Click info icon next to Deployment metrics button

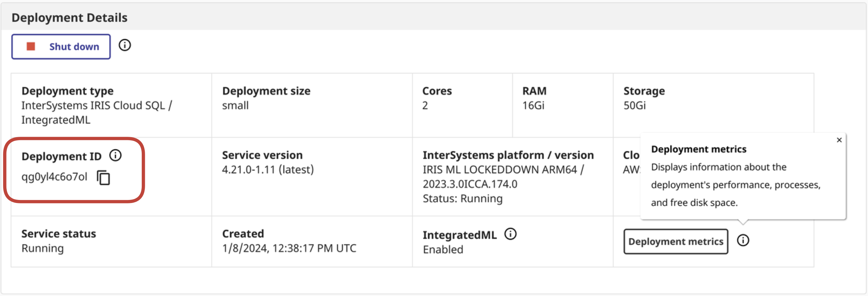[743, 240]
